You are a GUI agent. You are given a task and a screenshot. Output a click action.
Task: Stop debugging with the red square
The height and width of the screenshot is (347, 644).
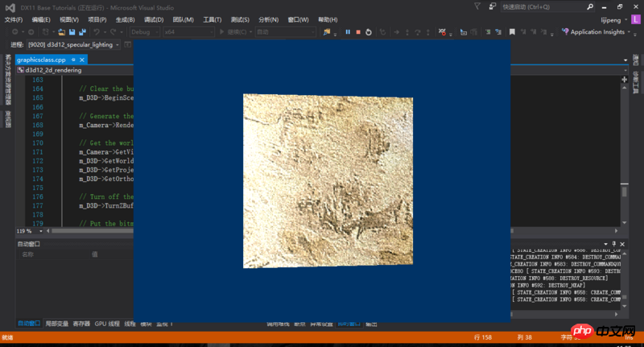(x=357, y=32)
